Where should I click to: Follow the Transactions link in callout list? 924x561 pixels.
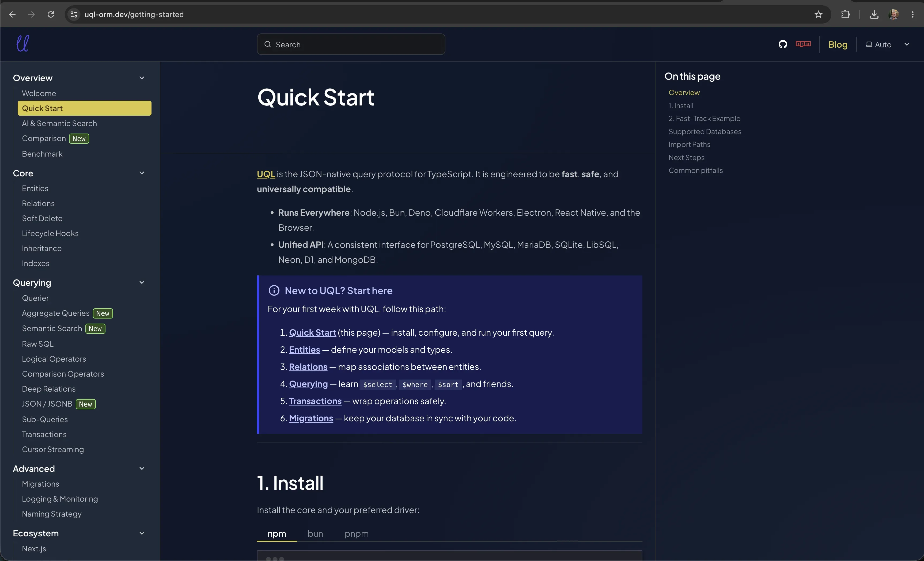click(x=315, y=401)
